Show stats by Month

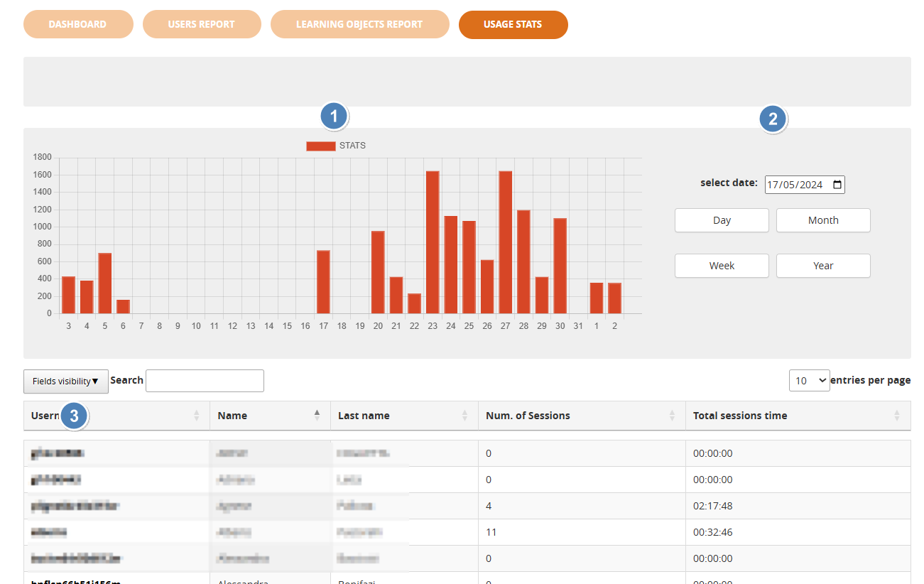click(823, 220)
